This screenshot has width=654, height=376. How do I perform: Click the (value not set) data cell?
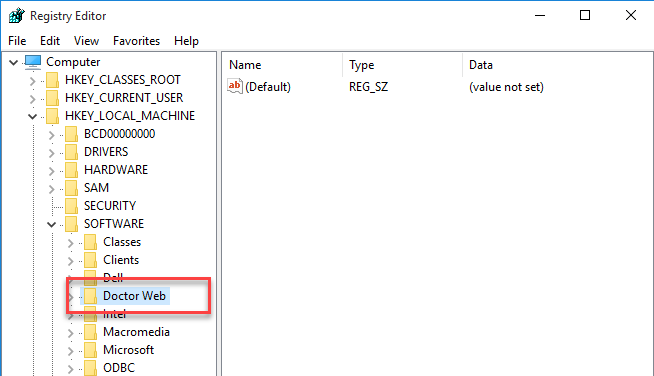tap(506, 87)
